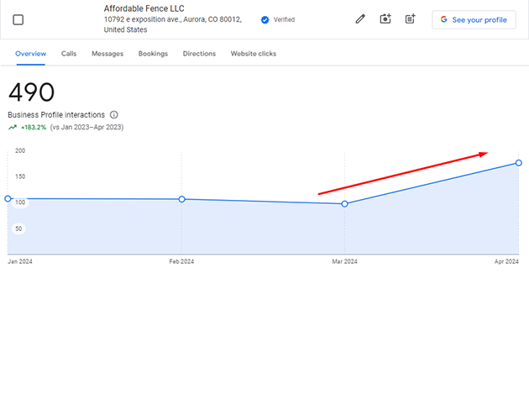Open the Directions tab

pos(199,54)
